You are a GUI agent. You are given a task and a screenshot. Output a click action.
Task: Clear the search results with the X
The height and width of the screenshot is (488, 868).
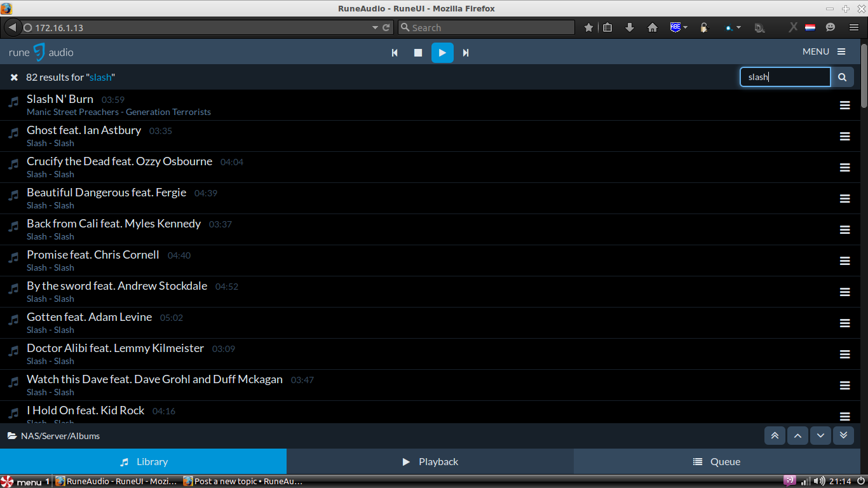click(x=14, y=77)
